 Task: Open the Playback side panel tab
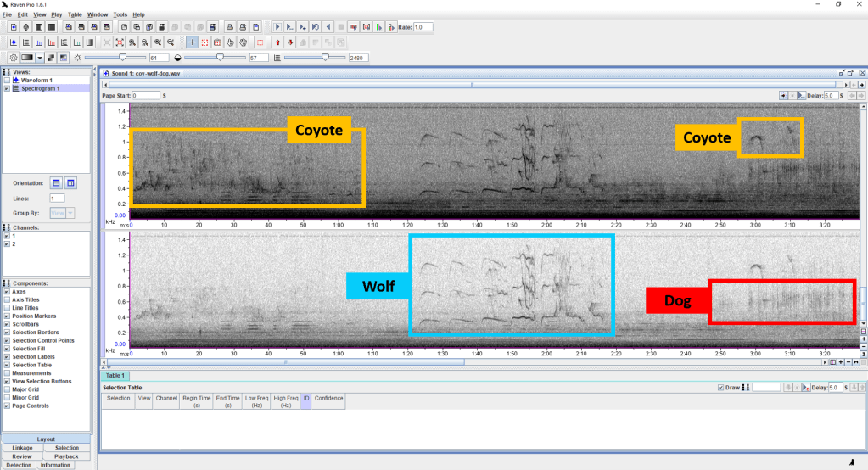click(67, 456)
